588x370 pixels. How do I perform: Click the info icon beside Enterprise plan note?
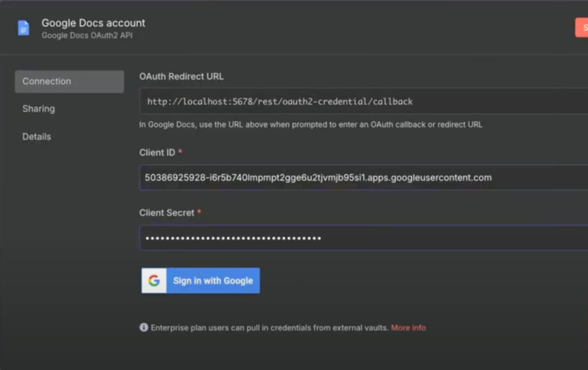pyautogui.click(x=144, y=327)
